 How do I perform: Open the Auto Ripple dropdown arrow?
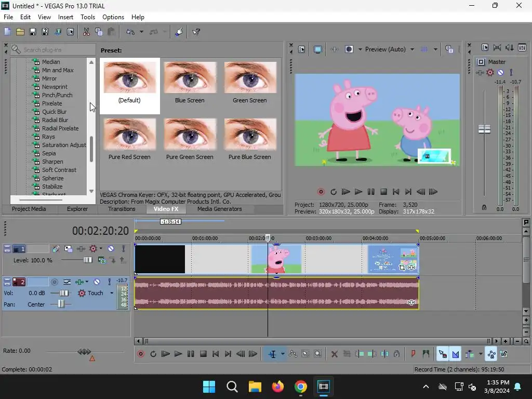(x=481, y=354)
